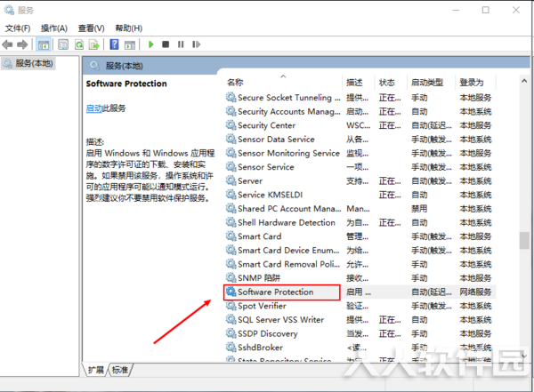The width and height of the screenshot is (534, 392).
Task: Click gear icon beside Smart Card
Action: click(x=231, y=236)
